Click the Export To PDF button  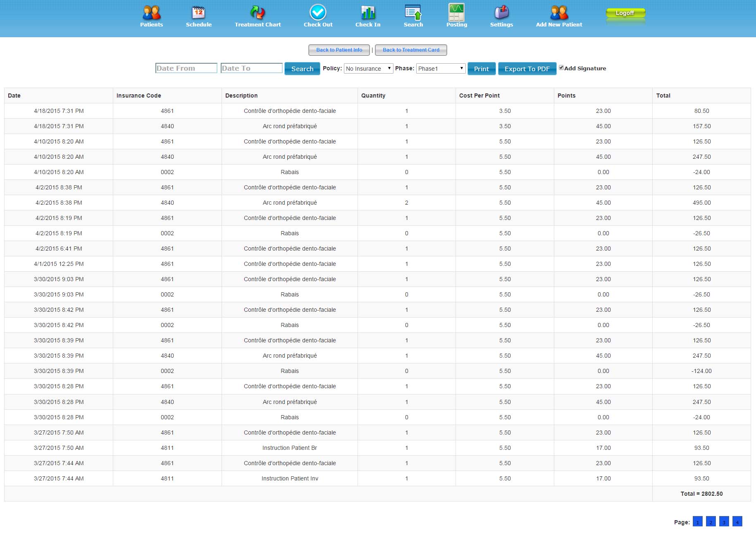pyautogui.click(x=527, y=69)
